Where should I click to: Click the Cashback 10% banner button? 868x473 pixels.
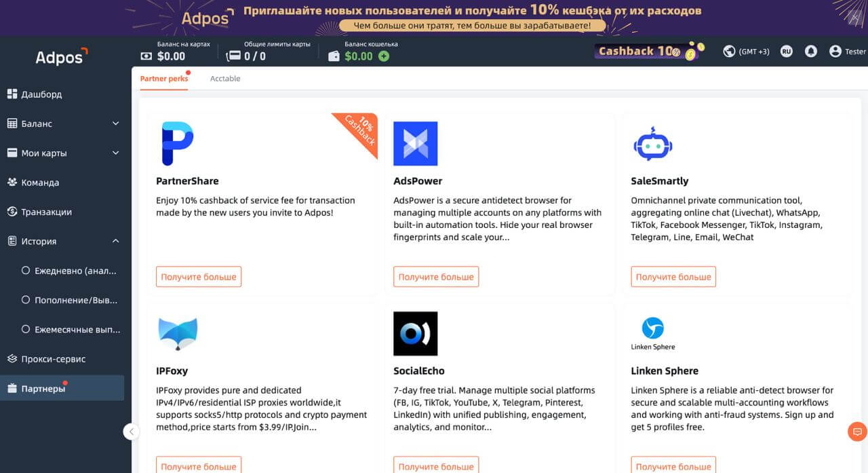click(x=649, y=51)
